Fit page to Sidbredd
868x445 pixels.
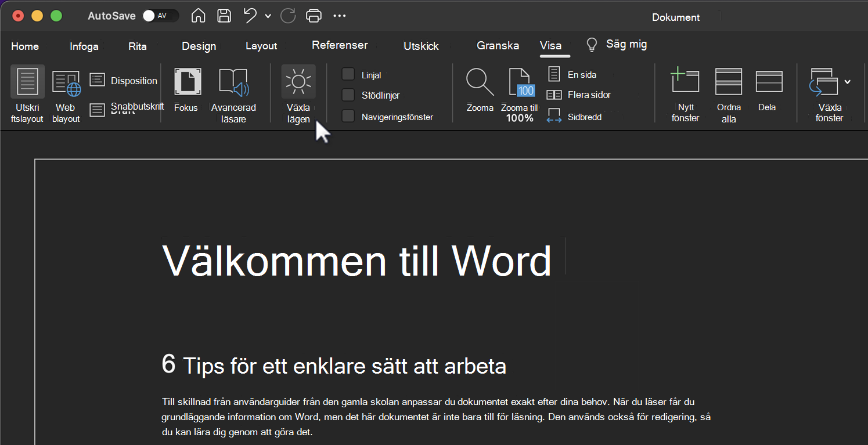(575, 116)
